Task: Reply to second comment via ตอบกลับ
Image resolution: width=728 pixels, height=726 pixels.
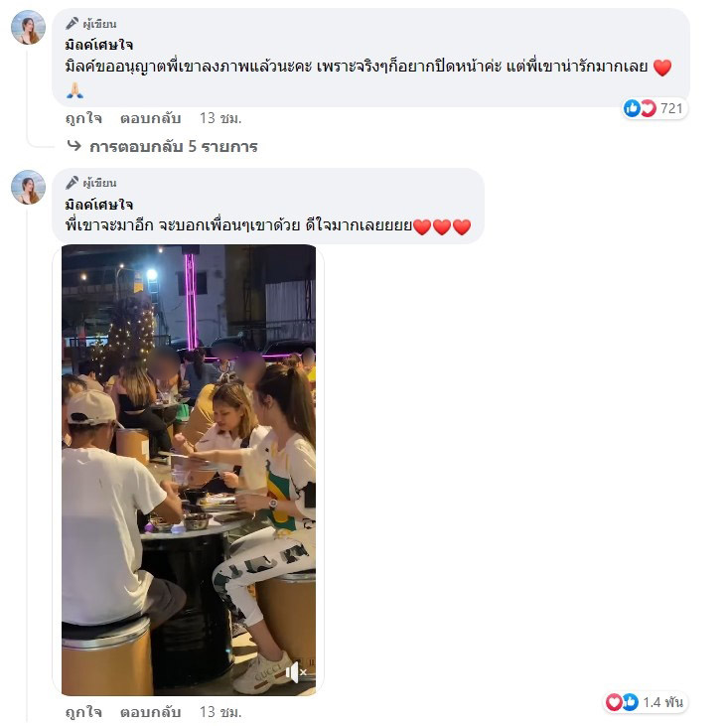Action: click(150, 712)
